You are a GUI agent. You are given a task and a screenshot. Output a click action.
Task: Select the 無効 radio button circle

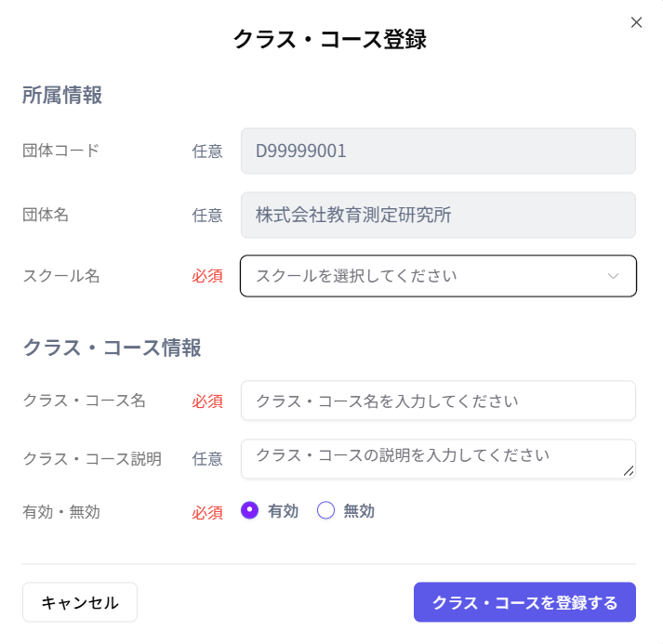point(325,510)
